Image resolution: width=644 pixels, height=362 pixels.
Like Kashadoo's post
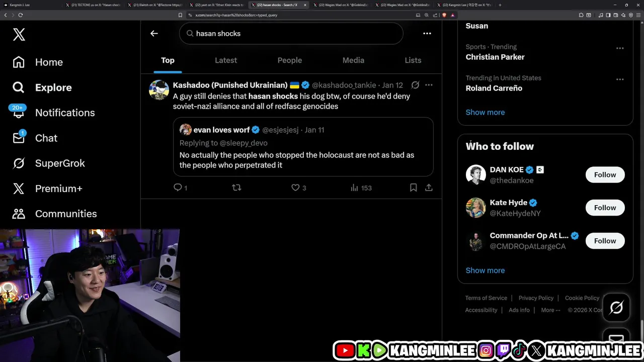(x=298, y=188)
